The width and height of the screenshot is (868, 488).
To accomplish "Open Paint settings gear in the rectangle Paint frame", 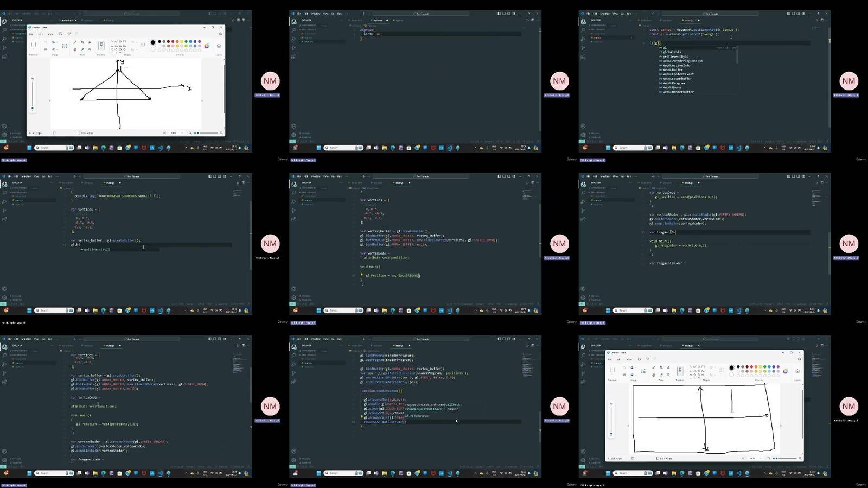I will point(800,359).
